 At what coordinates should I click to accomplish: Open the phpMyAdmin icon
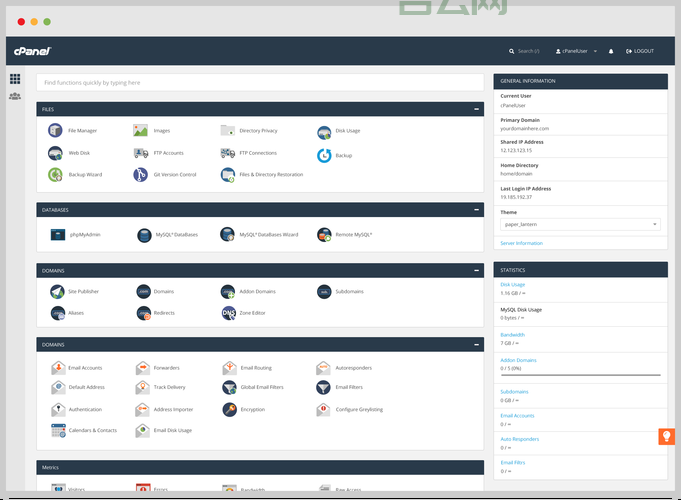(58, 235)
